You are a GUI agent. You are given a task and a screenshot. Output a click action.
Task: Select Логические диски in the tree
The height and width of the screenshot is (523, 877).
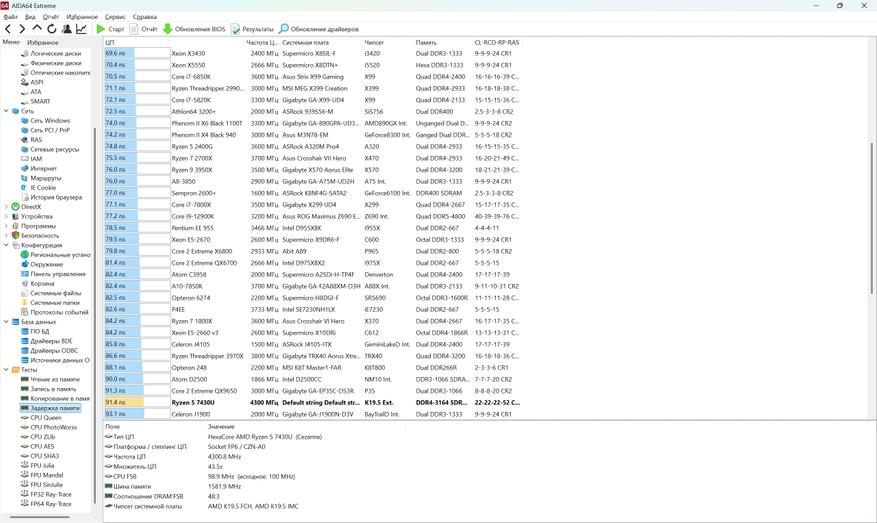(55, 54)
